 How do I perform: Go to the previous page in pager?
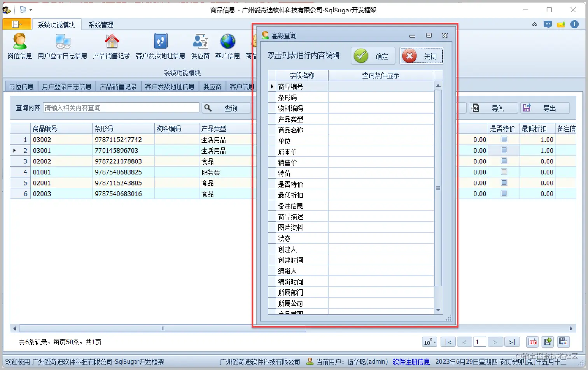464,342
